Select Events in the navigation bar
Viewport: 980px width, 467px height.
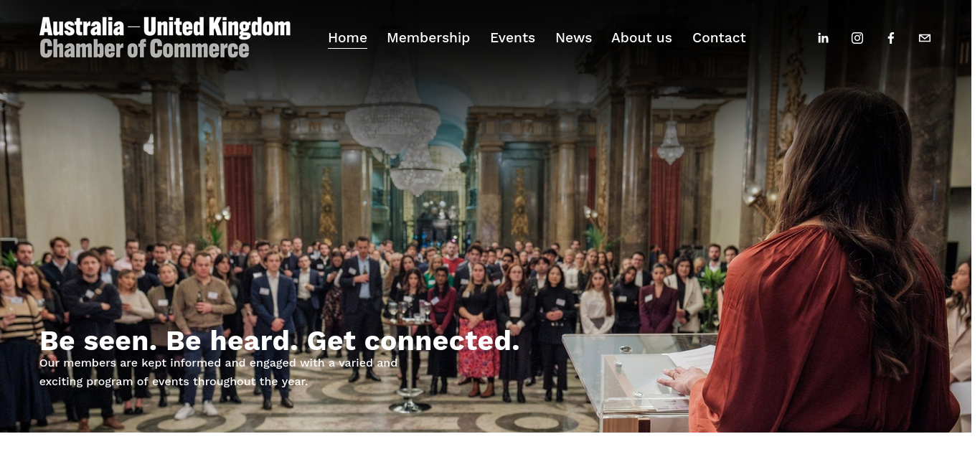pos(512,37)
